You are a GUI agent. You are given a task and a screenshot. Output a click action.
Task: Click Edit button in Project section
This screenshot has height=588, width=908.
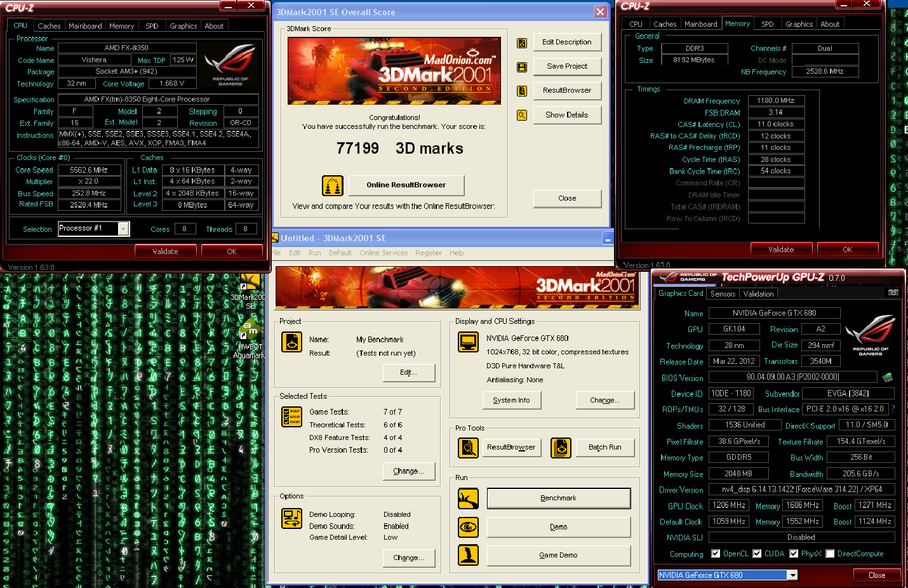[409, 372]
